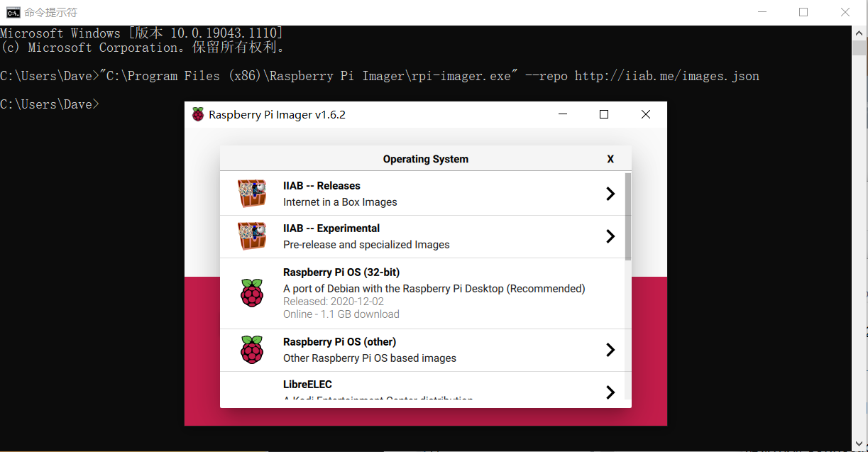Click the Command Prompt title bar icon
This screenshot has height=452, width=868.
click(x=12, y=12)
